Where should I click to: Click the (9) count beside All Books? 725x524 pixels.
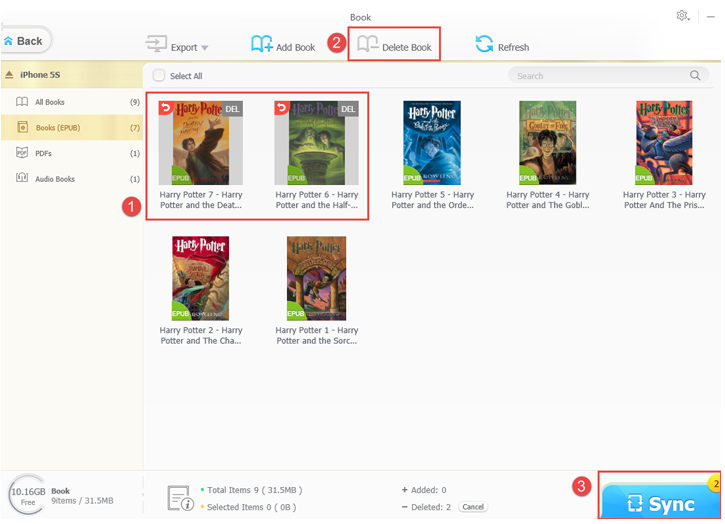point(135,102)
